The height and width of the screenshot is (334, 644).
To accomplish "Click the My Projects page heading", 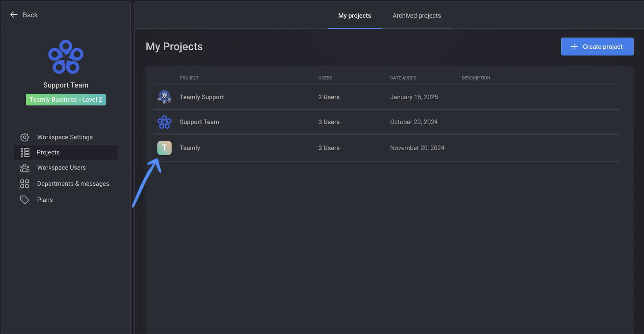I will 174,47.
